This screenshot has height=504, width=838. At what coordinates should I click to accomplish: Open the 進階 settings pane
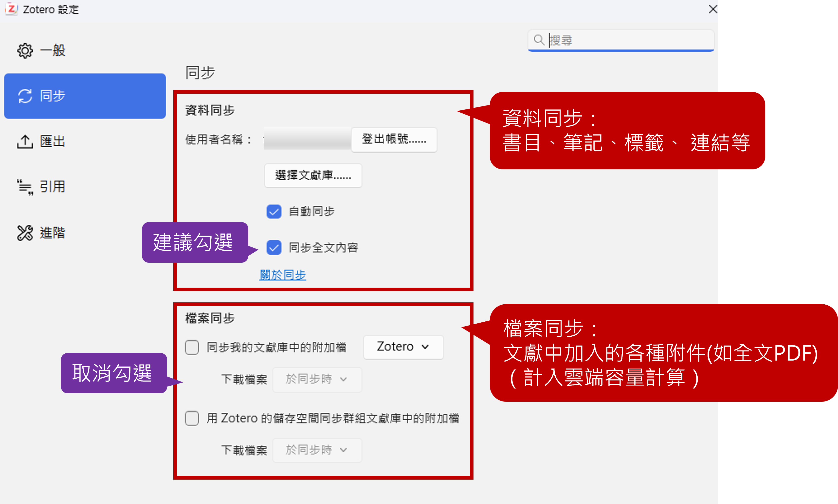click(52, 233)
